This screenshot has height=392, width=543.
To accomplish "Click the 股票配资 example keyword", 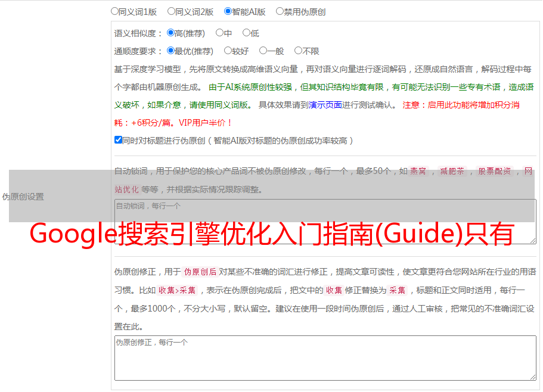I will coord(495,171).
